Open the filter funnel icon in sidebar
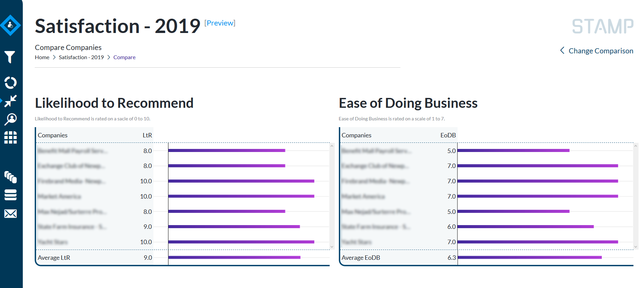The width and height of the screenshot is (644, 288). click(x=10, y=57)
